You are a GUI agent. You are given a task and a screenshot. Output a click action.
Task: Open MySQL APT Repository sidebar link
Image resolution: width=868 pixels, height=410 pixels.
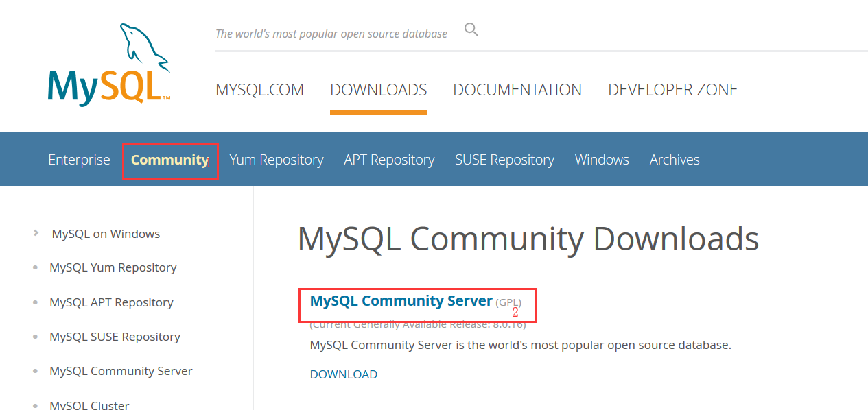(x=111, y=302)
